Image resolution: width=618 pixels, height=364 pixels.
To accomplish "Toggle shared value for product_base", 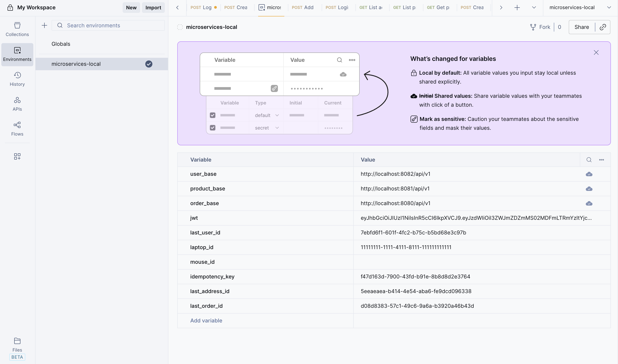I will tap(589, 189).
